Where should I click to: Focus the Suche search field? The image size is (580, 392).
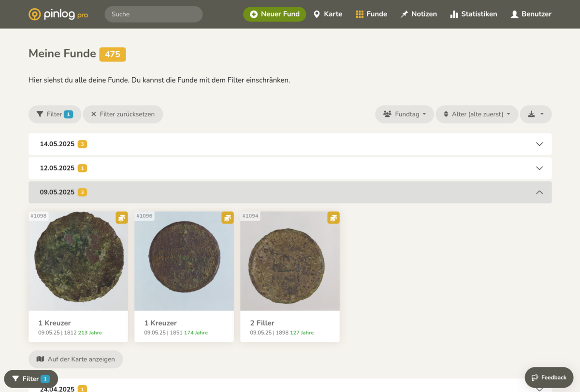pyautogui.click(x=154, y=14)
